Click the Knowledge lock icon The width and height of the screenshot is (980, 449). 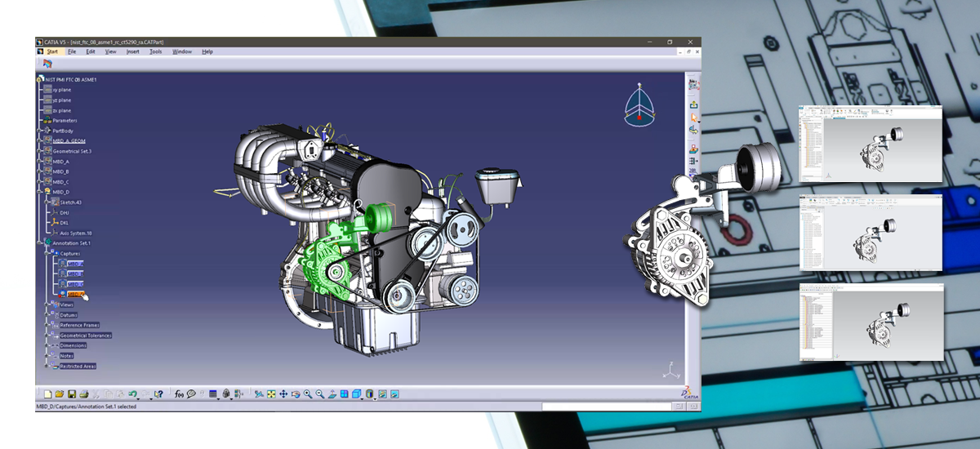coord(226,394)
